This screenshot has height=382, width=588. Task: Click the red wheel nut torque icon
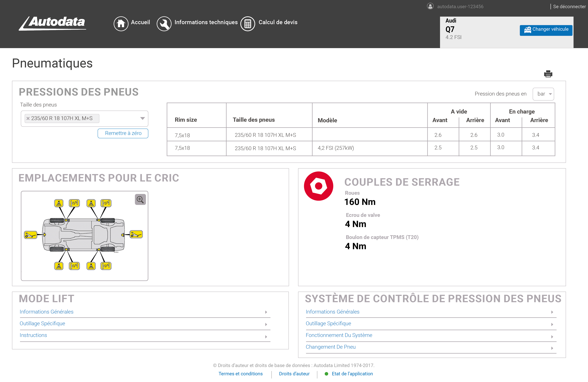318,186
